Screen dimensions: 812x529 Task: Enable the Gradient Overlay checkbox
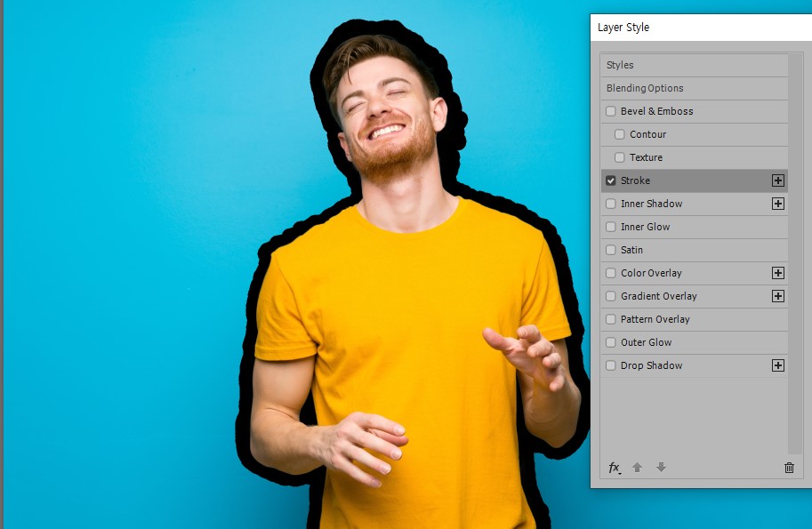(610, 296)
